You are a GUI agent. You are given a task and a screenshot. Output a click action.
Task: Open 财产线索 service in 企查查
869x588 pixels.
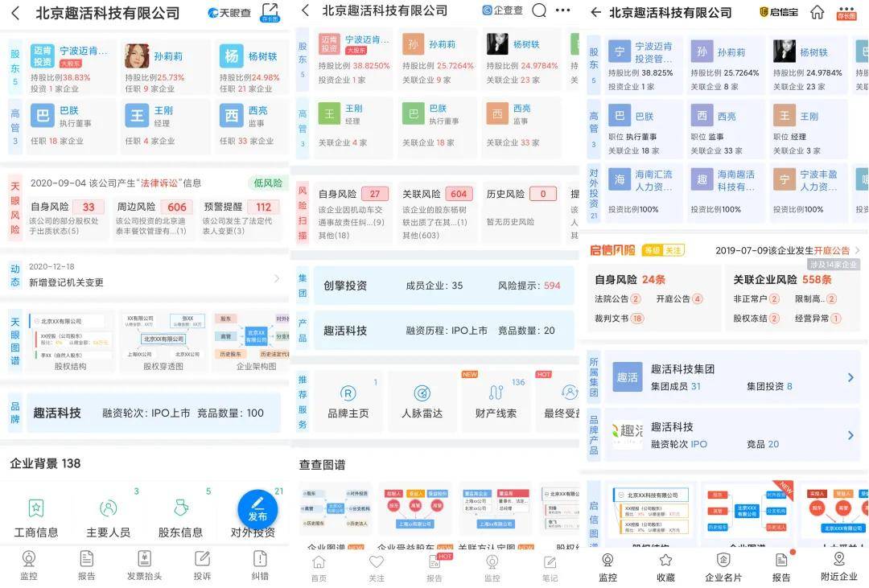496,402
